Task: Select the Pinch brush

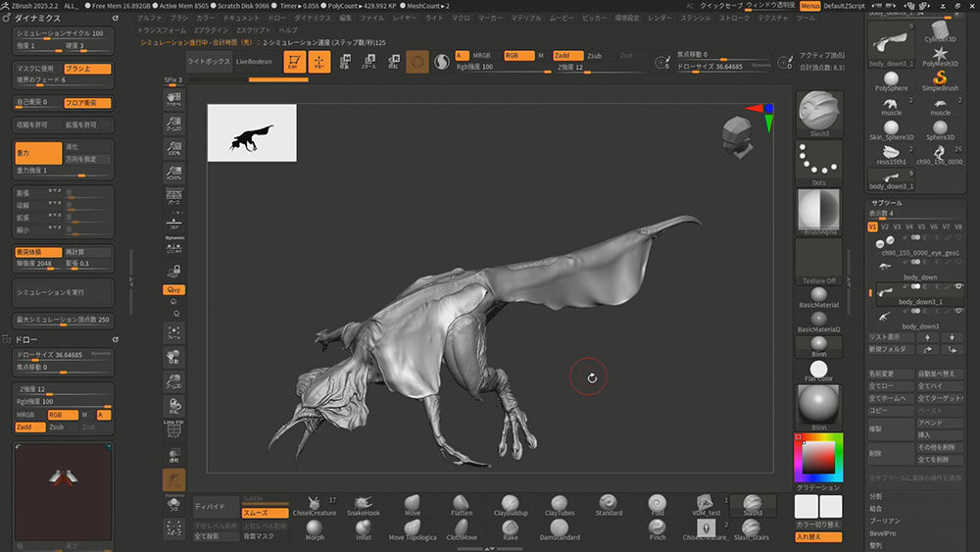Action: point(657,530)
